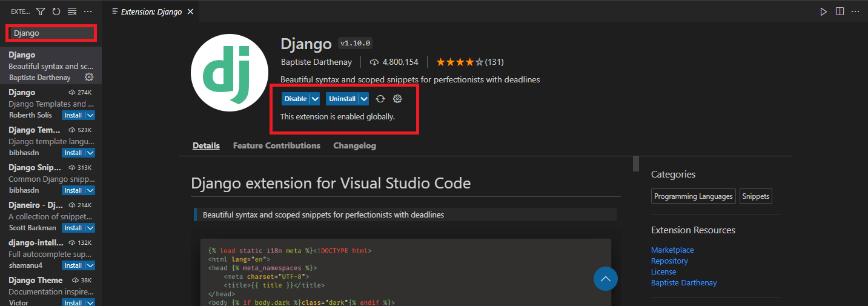Install Django Snippets extension
Image resolution: width=868 pixels, height=306 pixels.
click(x=73, y=190)
